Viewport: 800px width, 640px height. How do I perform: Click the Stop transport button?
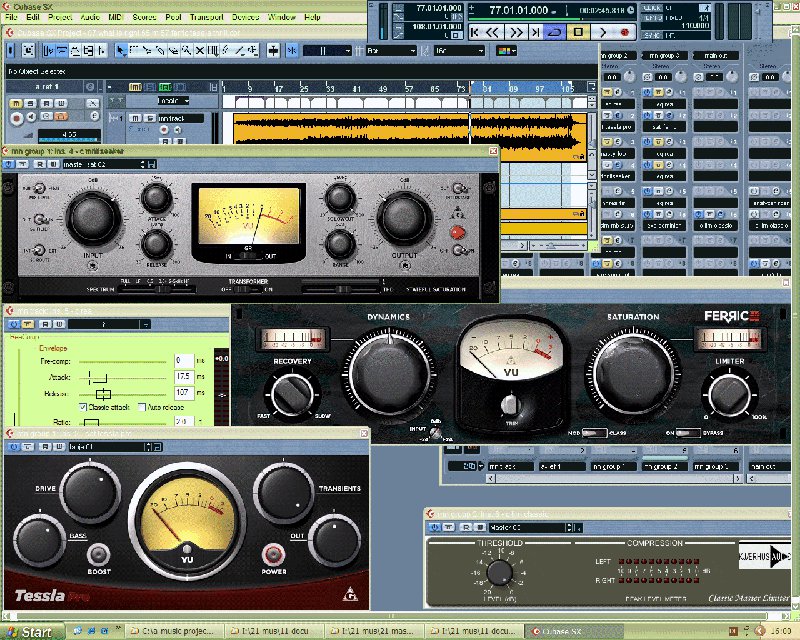pyautogui.click(x=578, y=32)
